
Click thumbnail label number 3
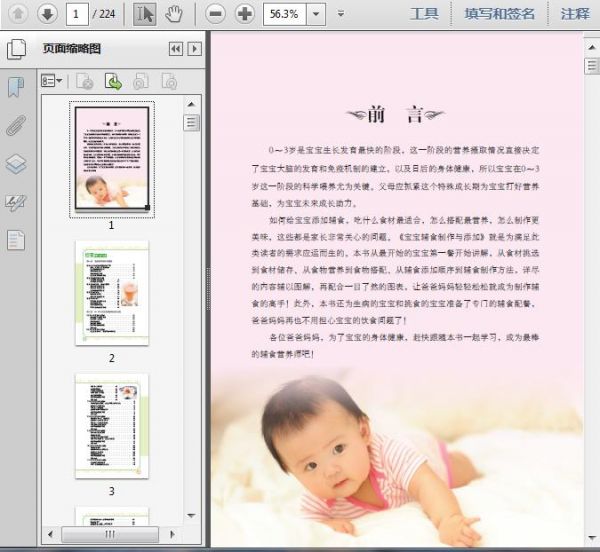pos(112,491)
